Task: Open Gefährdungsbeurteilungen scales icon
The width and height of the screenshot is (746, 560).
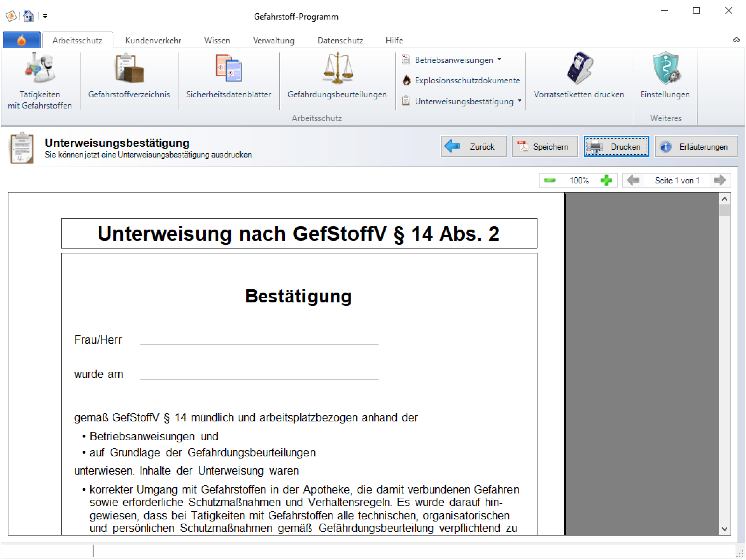Action: [x=337, y=68]
